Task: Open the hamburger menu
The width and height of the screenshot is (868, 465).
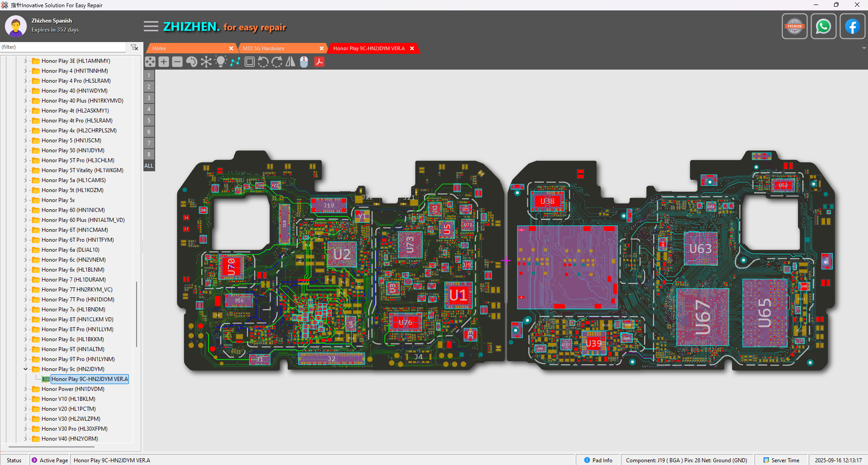Action: (151, 27)
